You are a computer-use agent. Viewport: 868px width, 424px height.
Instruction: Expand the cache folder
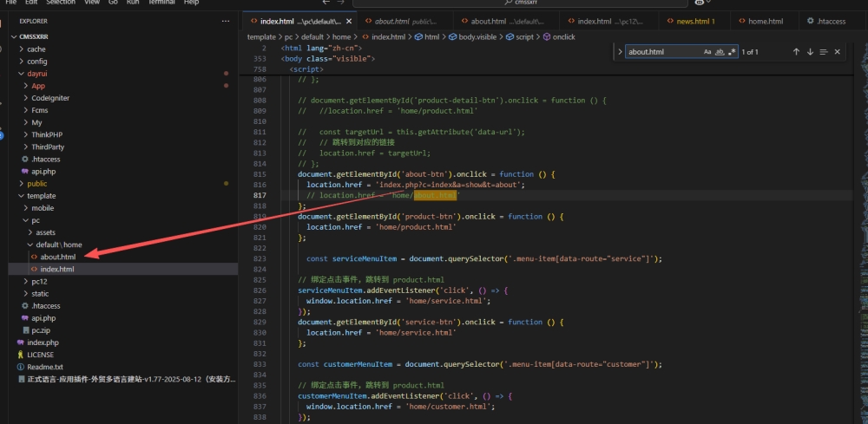(x=22, y=49)
